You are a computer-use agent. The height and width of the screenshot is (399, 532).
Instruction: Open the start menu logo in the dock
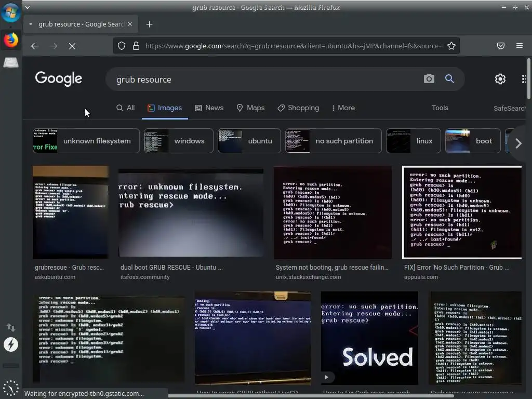(11, 12)
